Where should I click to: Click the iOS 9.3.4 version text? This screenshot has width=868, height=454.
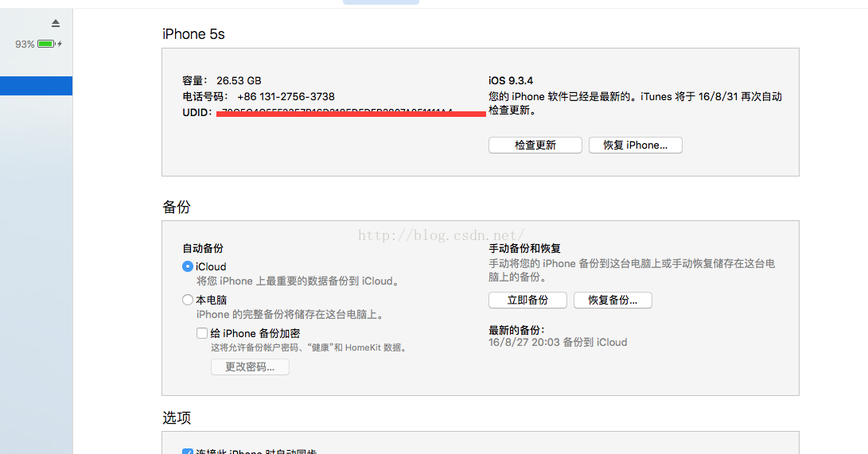[x=511, y=81]
